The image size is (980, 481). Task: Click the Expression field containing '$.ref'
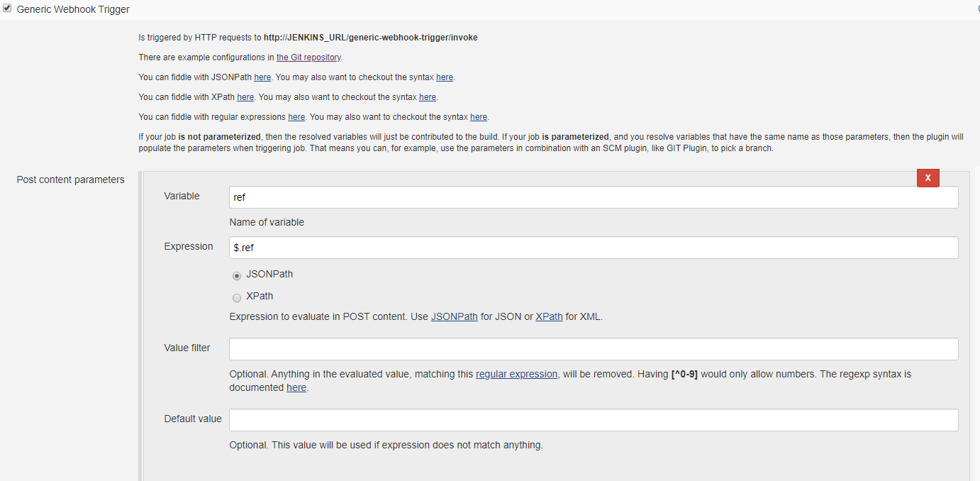594,248
